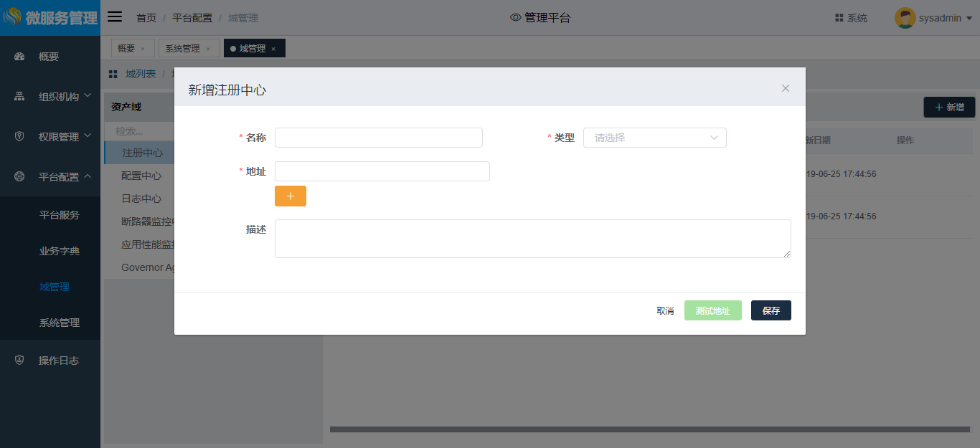The height and width of the screenshot is (448, 980).
Task: Select 平台服务 in the sidebar submenu
Action: (60, 215)
